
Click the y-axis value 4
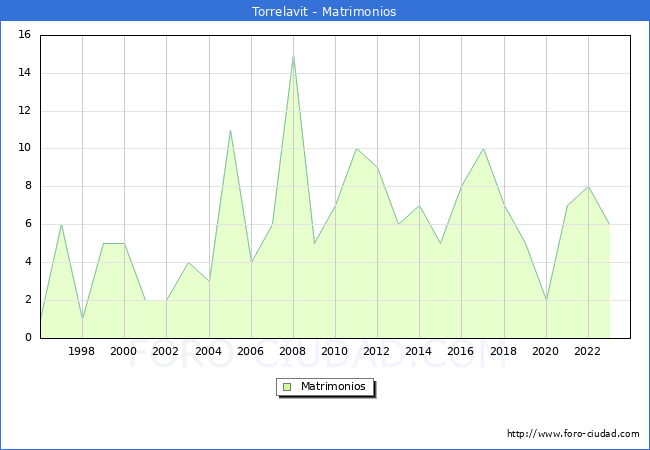pos(28,261)
